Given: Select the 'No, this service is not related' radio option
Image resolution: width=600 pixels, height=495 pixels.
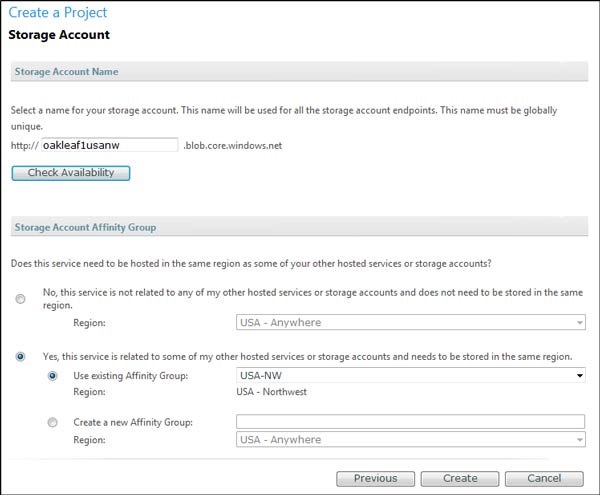Looking at the screenshot, I should (x=20, y=299).
